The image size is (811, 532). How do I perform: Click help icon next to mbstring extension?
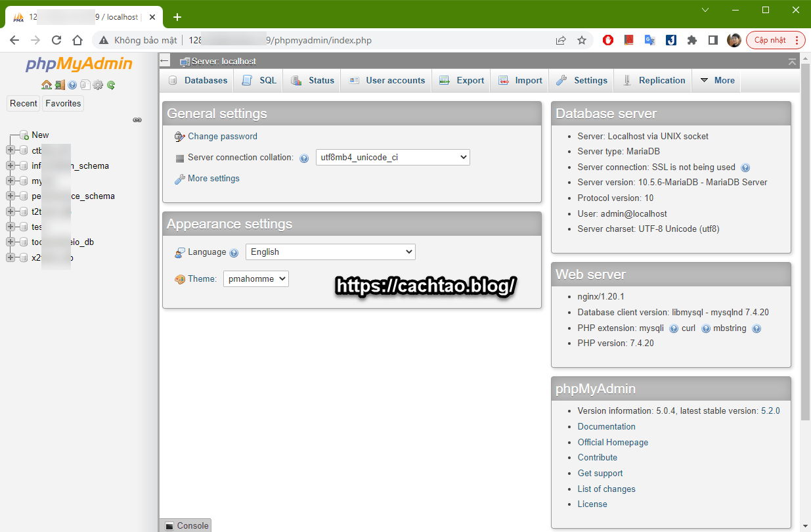(756, 328)
